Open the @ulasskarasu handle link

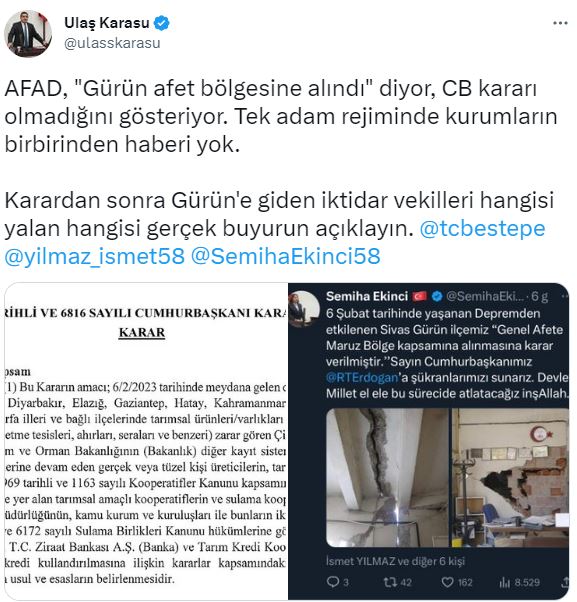(112, 43)
